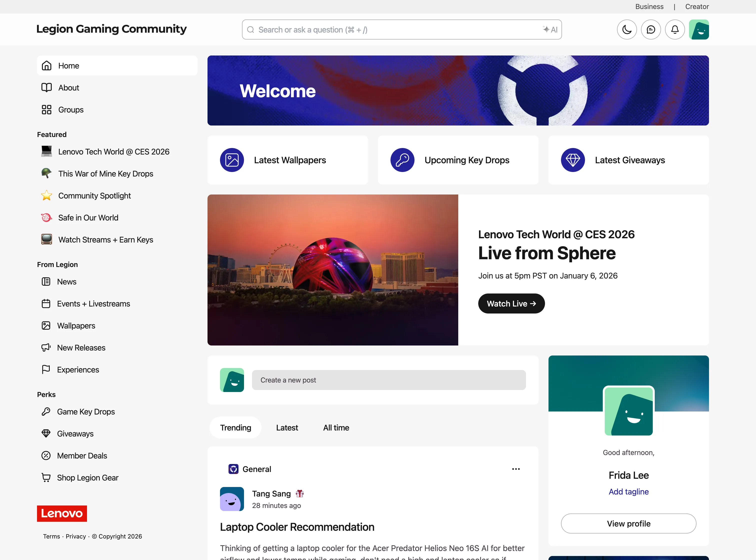Go to Groups in sidebar

point(70,110)
